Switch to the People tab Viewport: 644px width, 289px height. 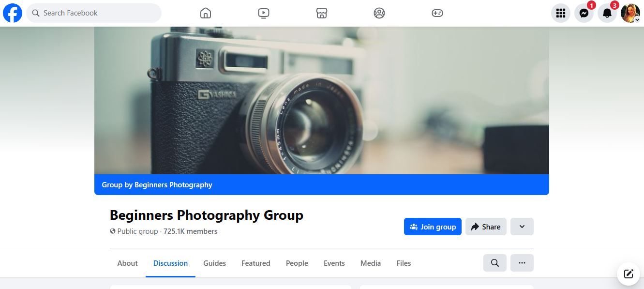(297, 263)
